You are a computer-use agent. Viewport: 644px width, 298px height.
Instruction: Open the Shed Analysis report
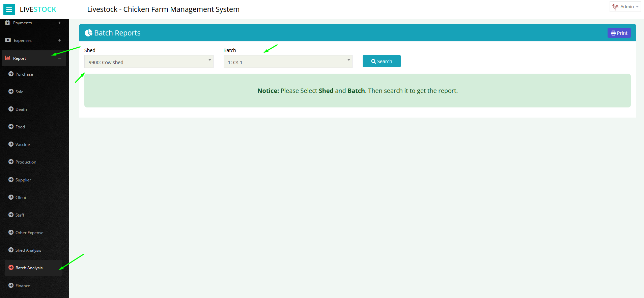pos(28,250)
